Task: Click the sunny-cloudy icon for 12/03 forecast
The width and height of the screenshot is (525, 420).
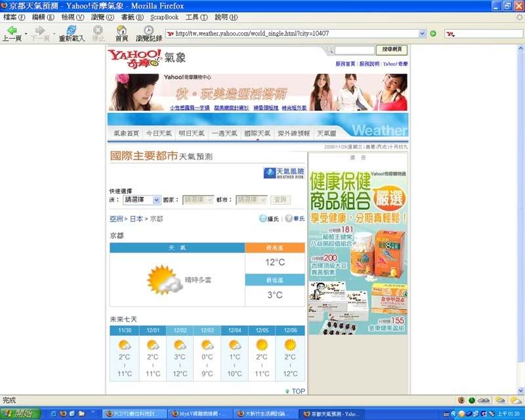Action: pos(207,345)
